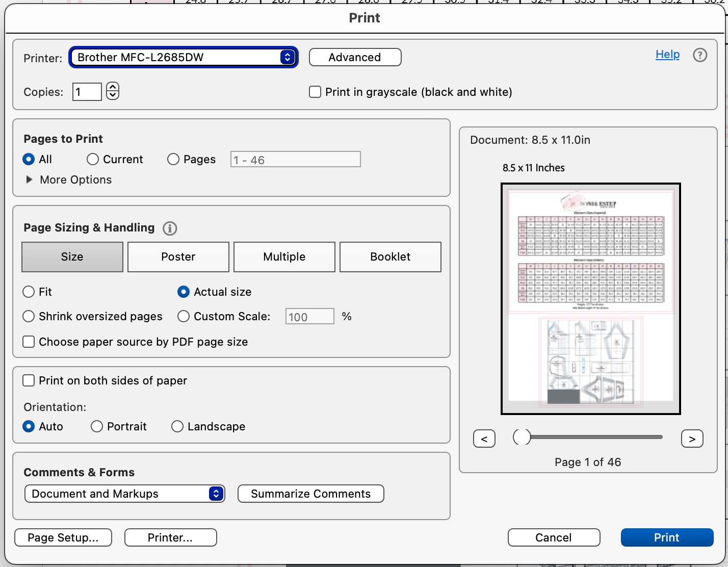The height and width of the screenshot is (567, 728).
Task: Click the blue Print button
Action: [x=666, y=537]
